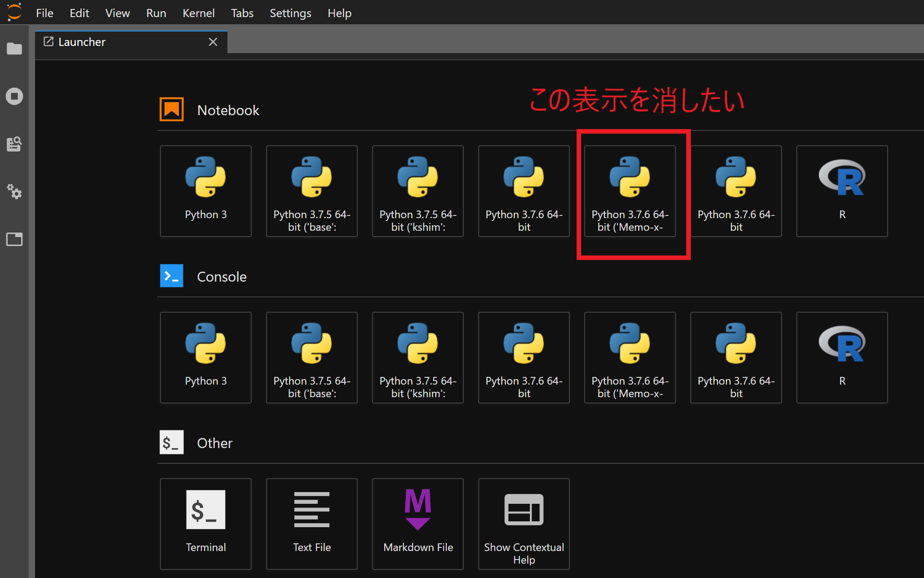Create a new Text File
This screenshot has width=924, height=578.
(x=312, y=524)
